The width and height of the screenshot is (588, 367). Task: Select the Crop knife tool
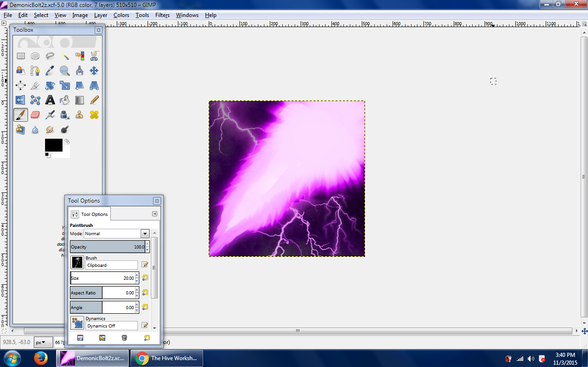[35, 85]
